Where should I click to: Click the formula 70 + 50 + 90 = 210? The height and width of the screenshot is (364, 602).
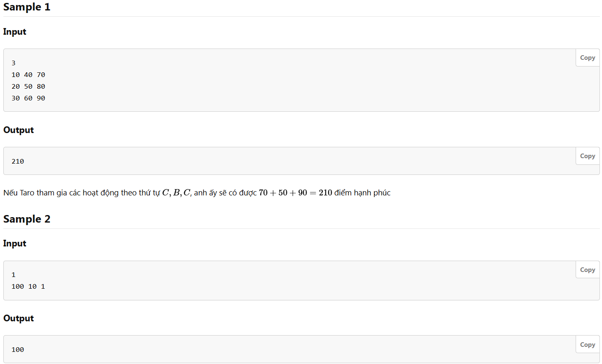point(296,192)
